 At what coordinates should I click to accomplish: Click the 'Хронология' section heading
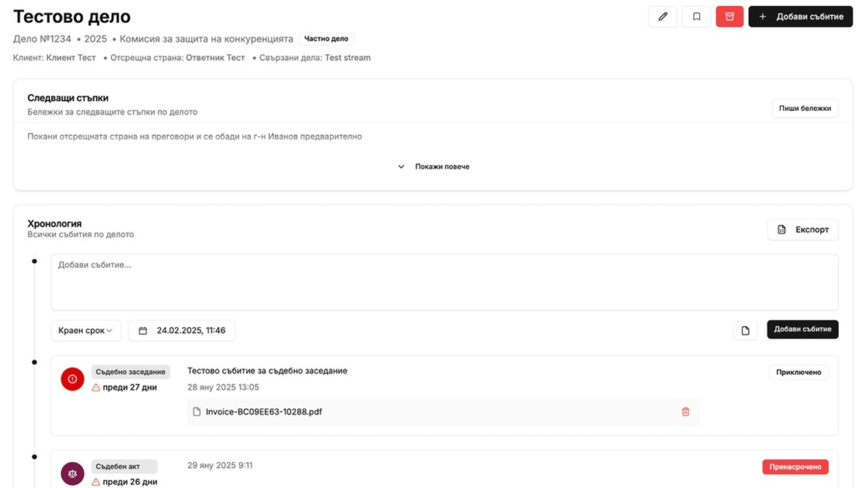(x=54, y=223)
